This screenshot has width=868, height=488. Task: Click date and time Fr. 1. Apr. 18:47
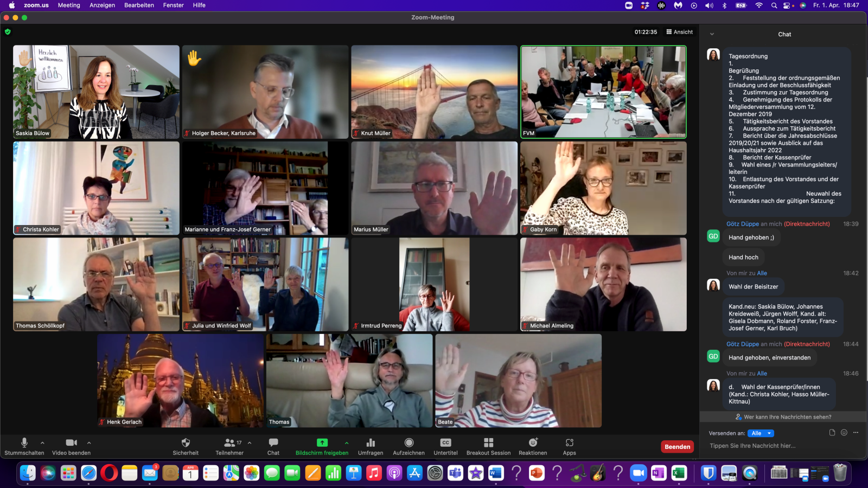click(836, 5)
